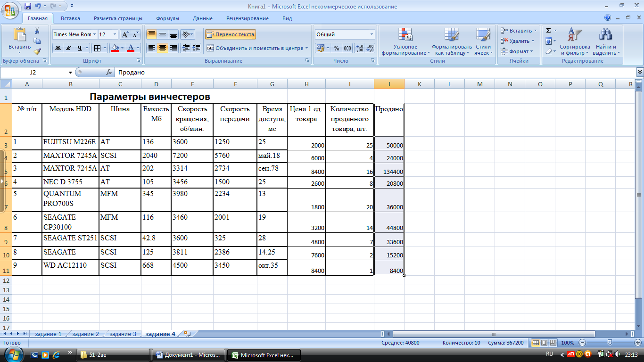The height and width of the screenshot is (362, 644).
Task: Open Стили ячеек gallery
Action: coord(483,41)
